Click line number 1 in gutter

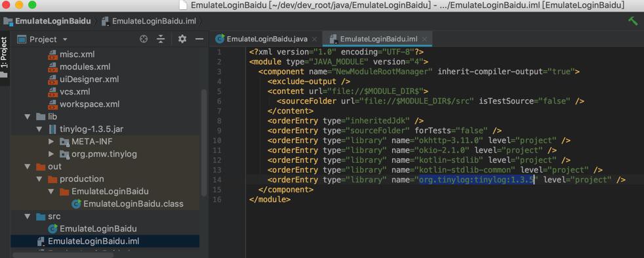point(219,52)
